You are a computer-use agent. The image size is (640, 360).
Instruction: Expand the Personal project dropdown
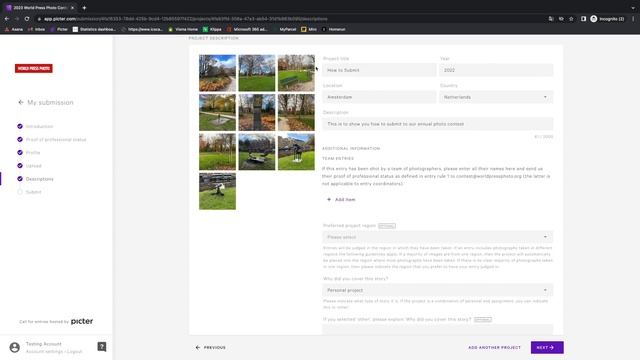click(x=438, y=290)
